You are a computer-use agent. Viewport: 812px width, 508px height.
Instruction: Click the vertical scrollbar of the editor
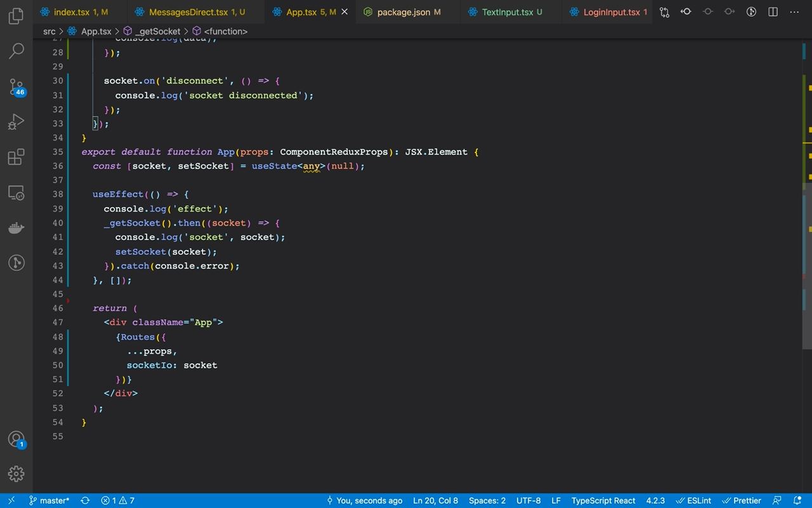pyautogui.click(x=807, y=267)
